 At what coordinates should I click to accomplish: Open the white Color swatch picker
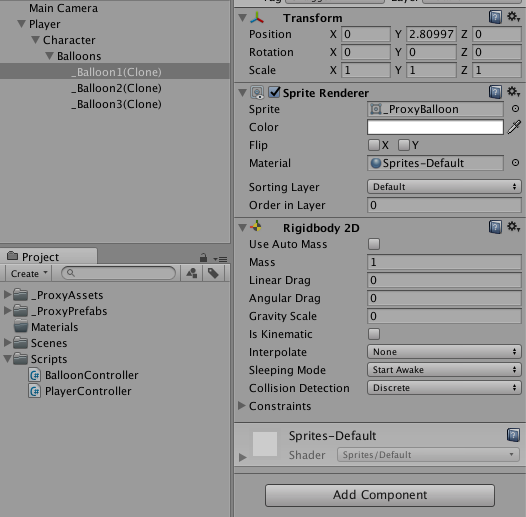(x=435, y=127)
